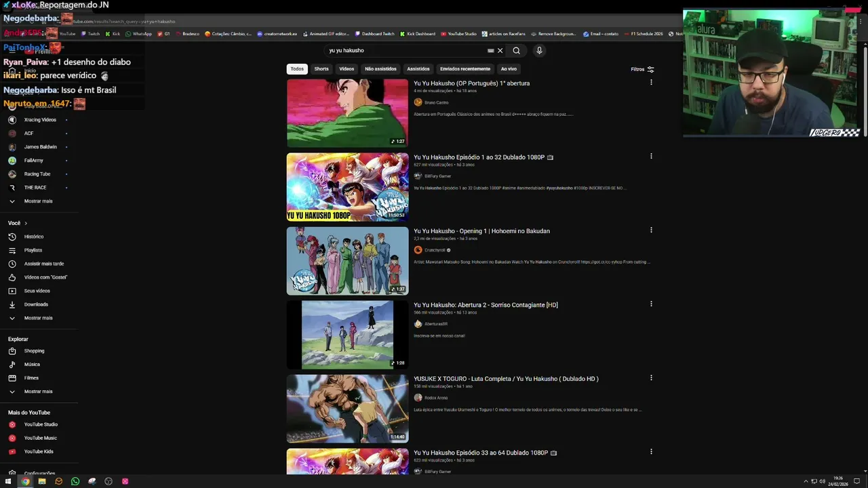868x488 pixels.
Task: Open more options for Yu Yu Hakusho 1° abertura
Action: pos(651,82)
